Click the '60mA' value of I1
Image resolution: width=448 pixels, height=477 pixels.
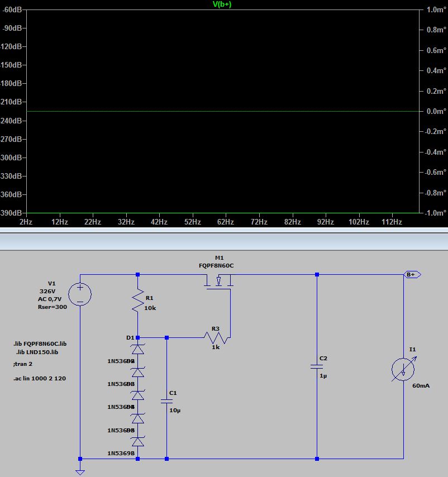click(x=421, y=386)
